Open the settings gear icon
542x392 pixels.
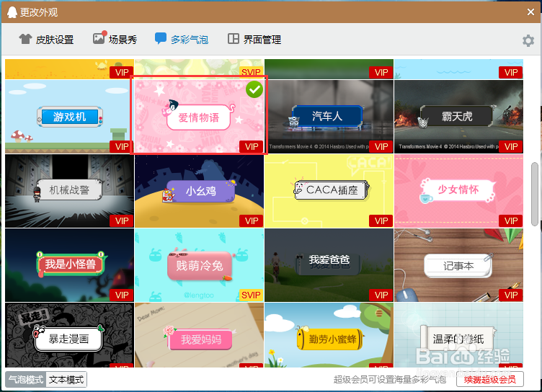point(528,41)
